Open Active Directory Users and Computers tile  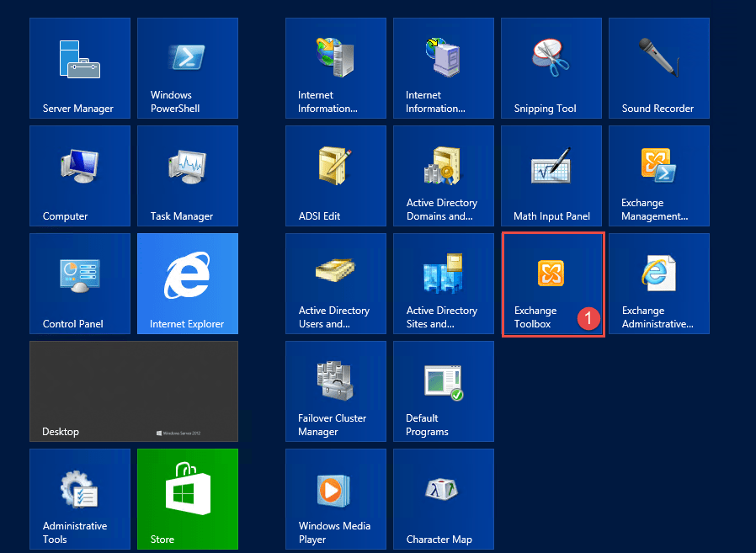(x=336, y=284)
